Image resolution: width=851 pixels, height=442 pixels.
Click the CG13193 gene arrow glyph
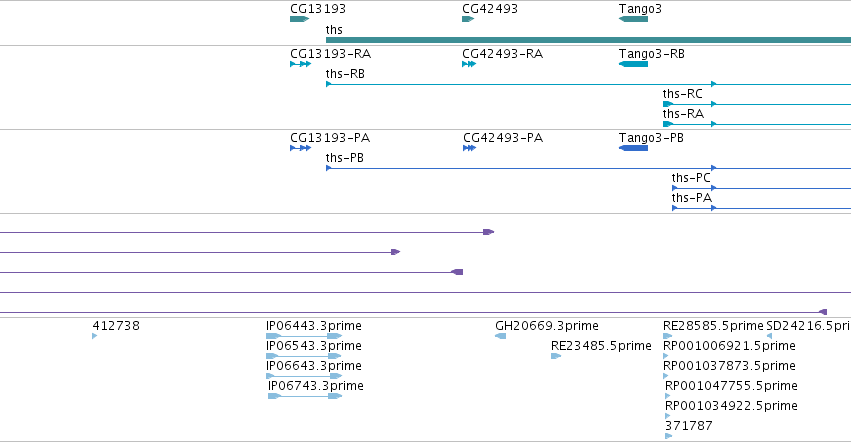pos(299,19)
